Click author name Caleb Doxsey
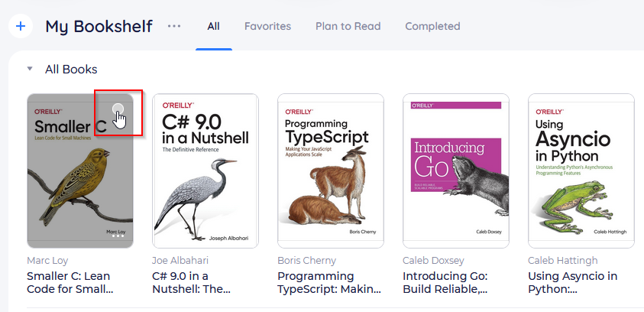The height and width of the screenshot is (312, 644). (x=433, y=261)
